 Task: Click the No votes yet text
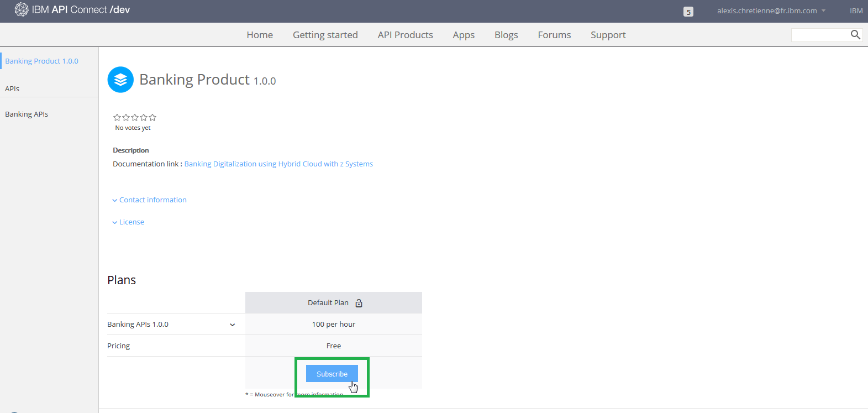click(x=133, y=128)
